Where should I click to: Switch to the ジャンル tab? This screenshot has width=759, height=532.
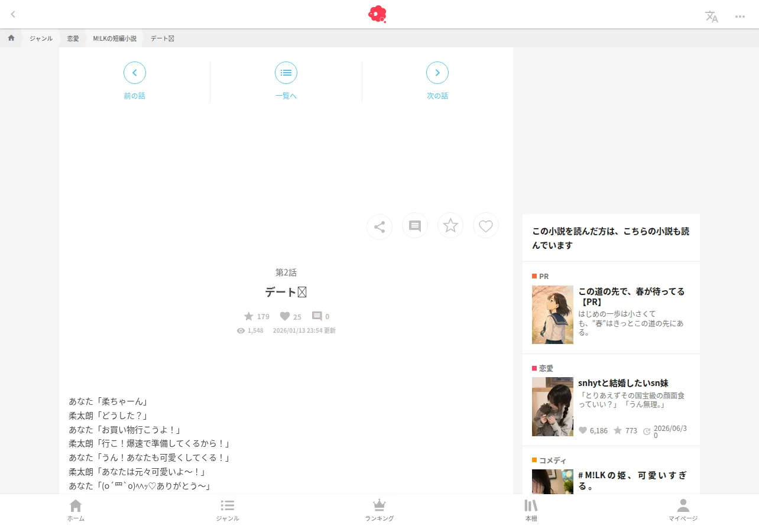pyautogui.click(x=228, y=510)
